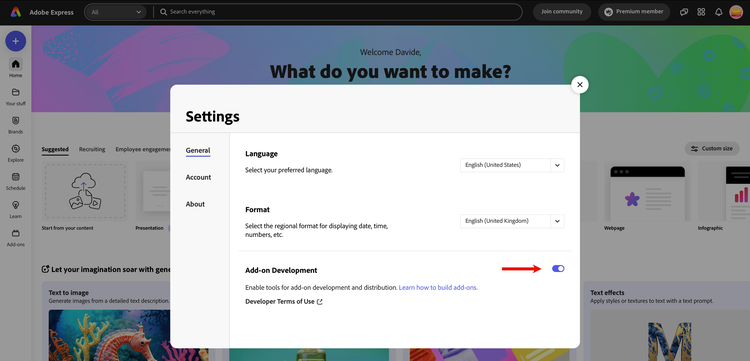Open Add-ons in the sidebar
This screenshot has height=361, width=750.
click(x=15, y=237)
